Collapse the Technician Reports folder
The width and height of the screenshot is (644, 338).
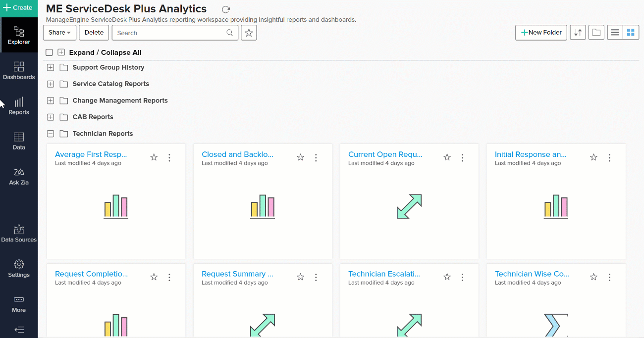[x=51, y=134]
